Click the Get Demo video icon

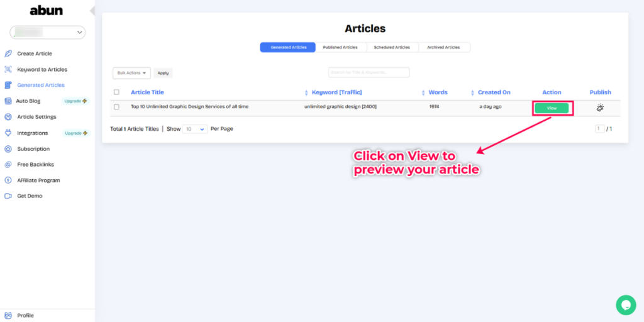click(8, 196)
